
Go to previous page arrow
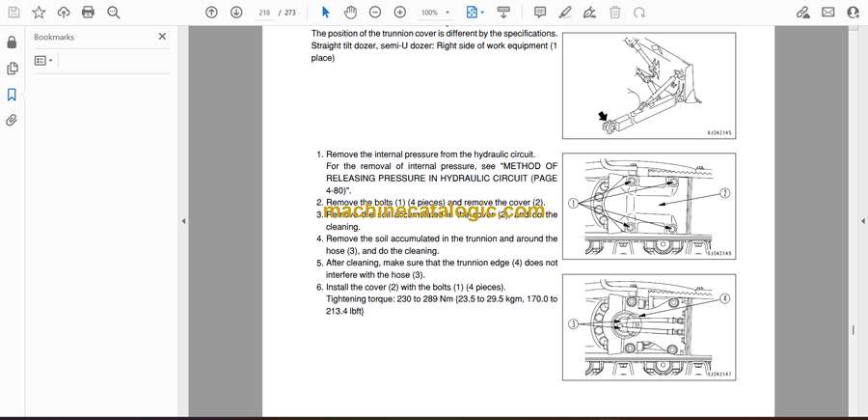[x=211, y=13]
